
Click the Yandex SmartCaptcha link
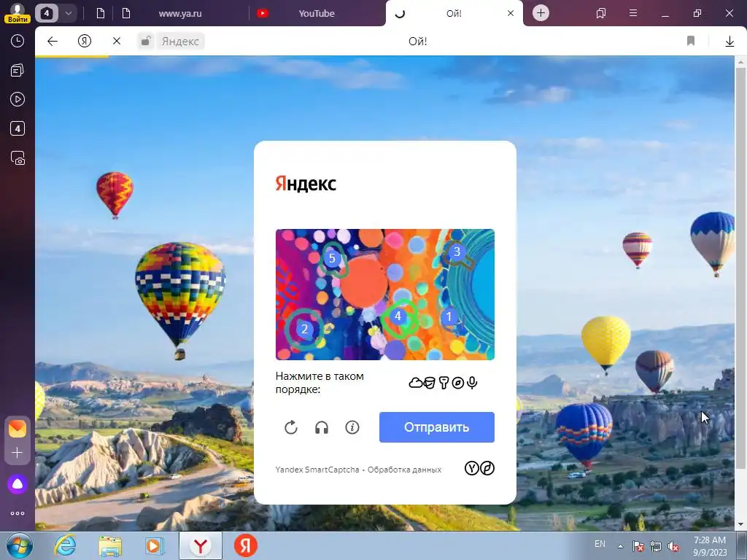tap(317, 470)
